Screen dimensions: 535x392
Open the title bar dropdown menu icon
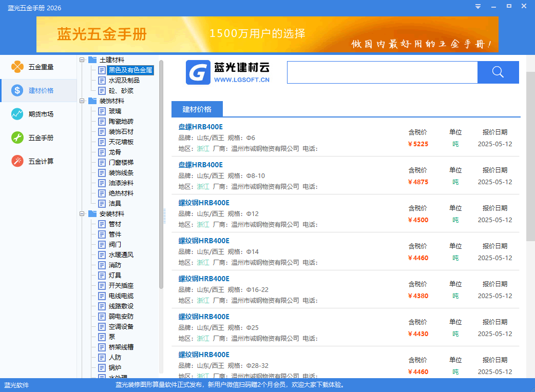click(478, 6)
